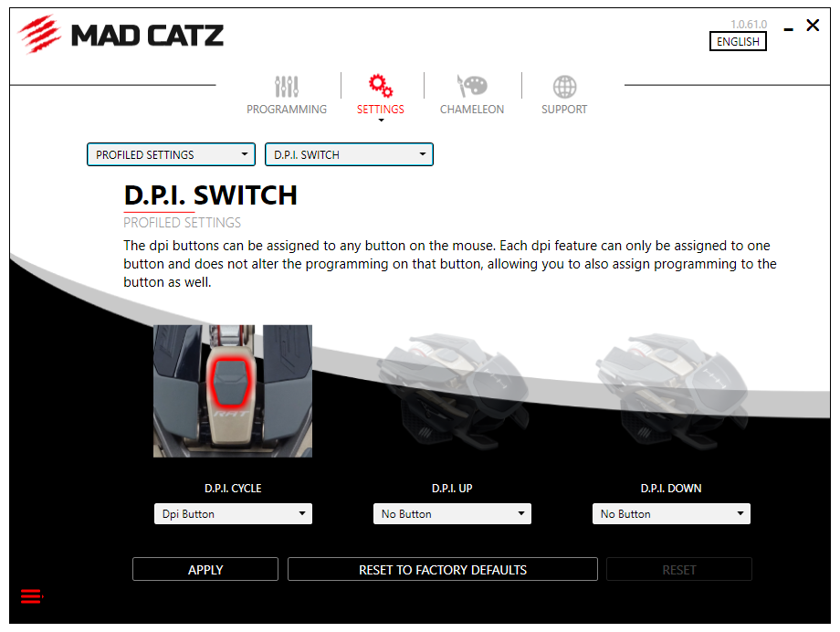Minimize the Mad Catz window
This screenshot has height=632, width=840.
pyautogui.click(x=788, y=29)
